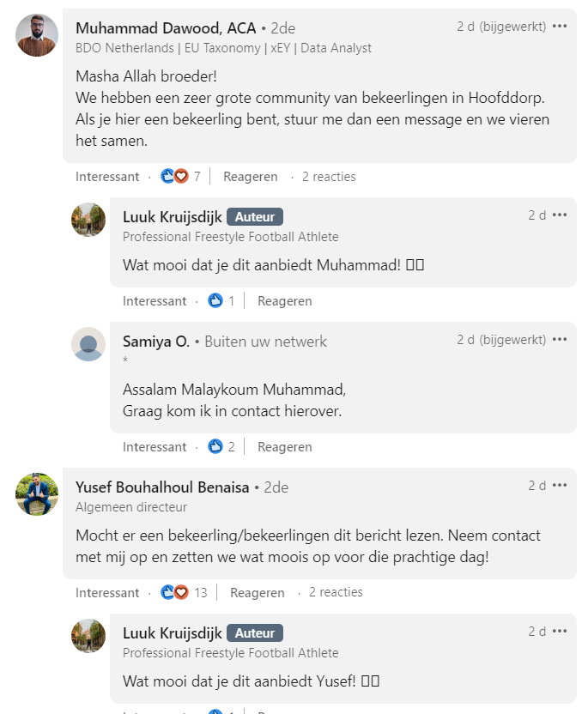Open three-dot menu on Samiya O.'s reply
The height and width of the screenshot is (714, 588).
click(560, 340)
